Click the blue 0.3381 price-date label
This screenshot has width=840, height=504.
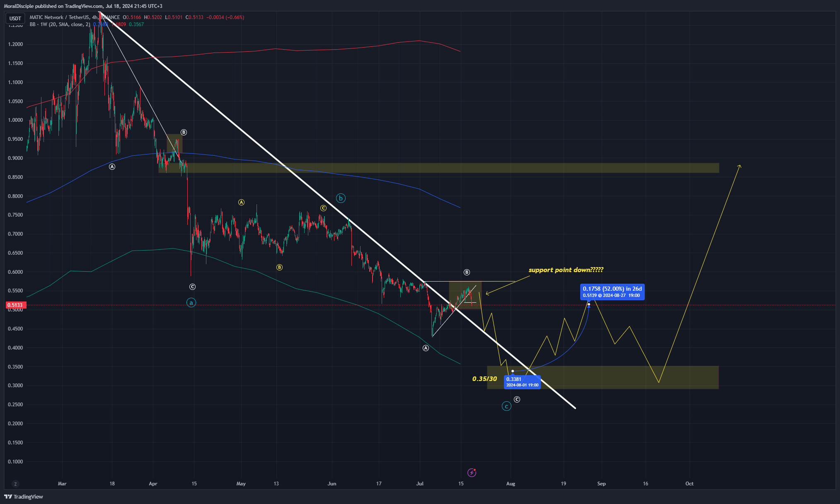pos(522,382)
